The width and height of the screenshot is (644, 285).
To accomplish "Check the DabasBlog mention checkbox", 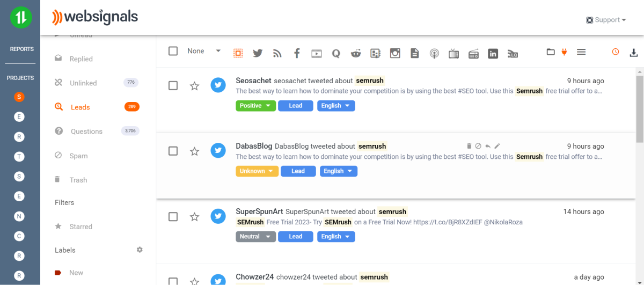I will coord(173,151).
